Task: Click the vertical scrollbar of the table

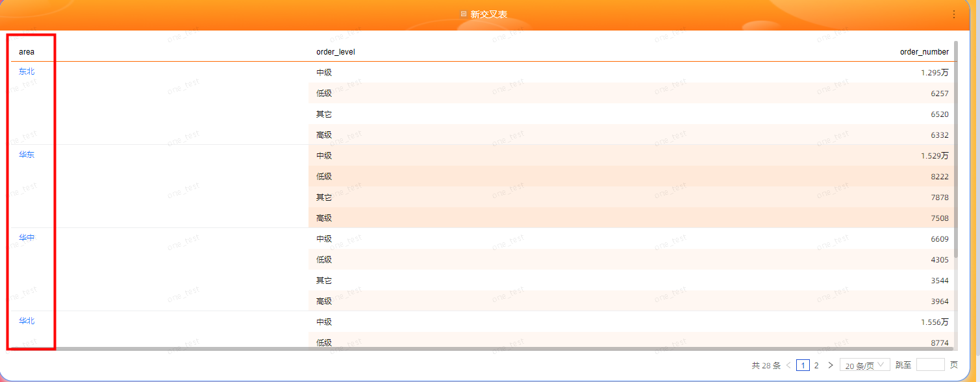Action: tap(955, 162)
